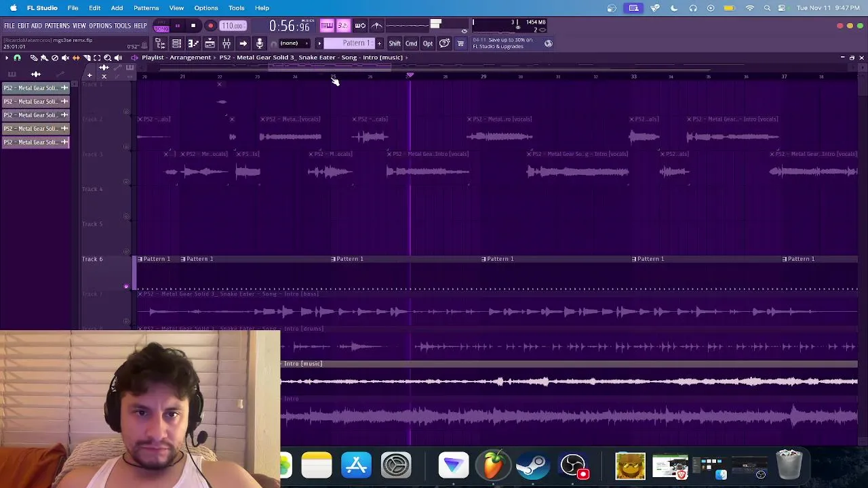
Task: Toggle mute dot on Track 4
Action: [x=126, y=217]
